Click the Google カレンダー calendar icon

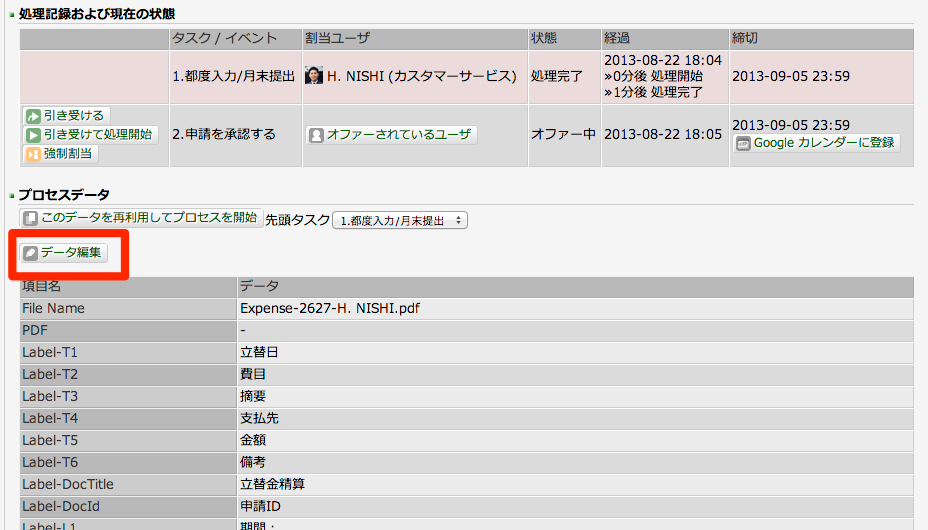point(743,143)
